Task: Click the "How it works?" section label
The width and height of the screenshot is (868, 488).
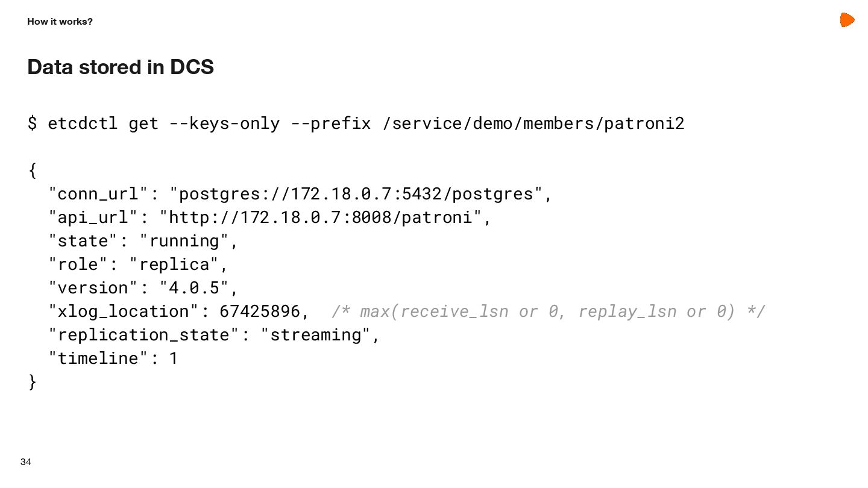Action: (60, 22)
